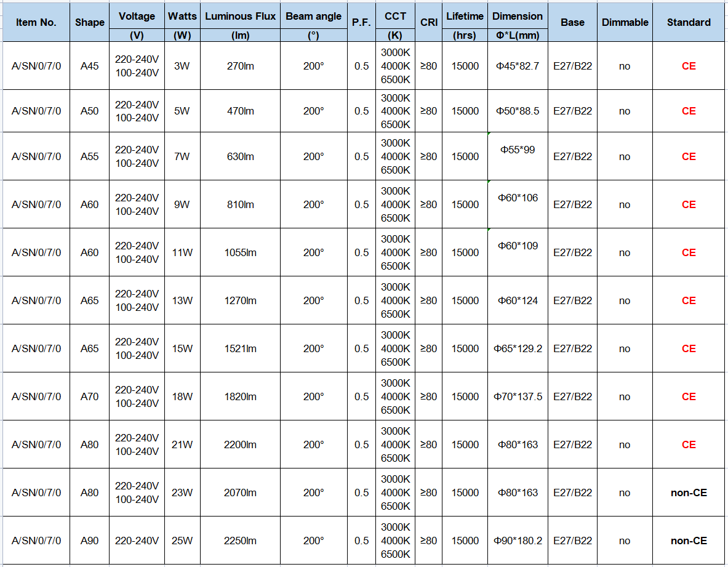Select the 200° beam angle cell in the 7W row
This screenshot has width=728, height=567.
[314, 156]
